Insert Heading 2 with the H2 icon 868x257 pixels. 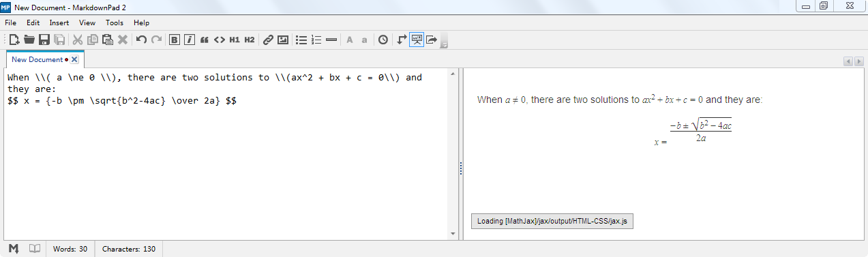(x=249, y=40)
